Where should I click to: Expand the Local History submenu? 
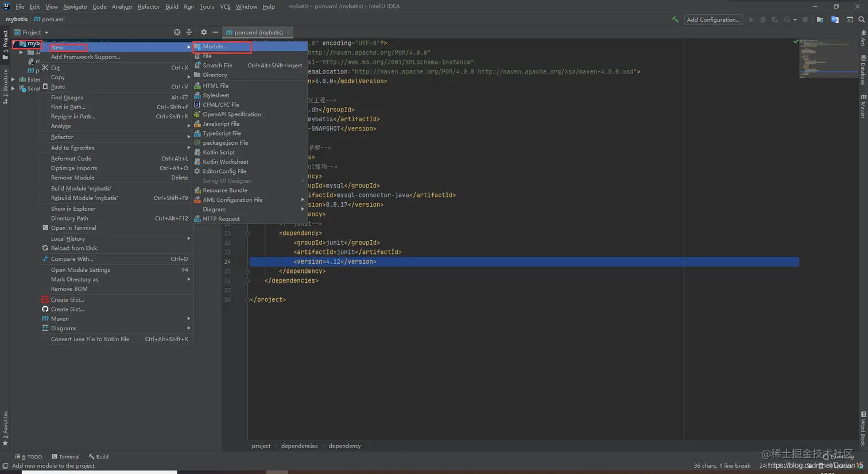117,238
